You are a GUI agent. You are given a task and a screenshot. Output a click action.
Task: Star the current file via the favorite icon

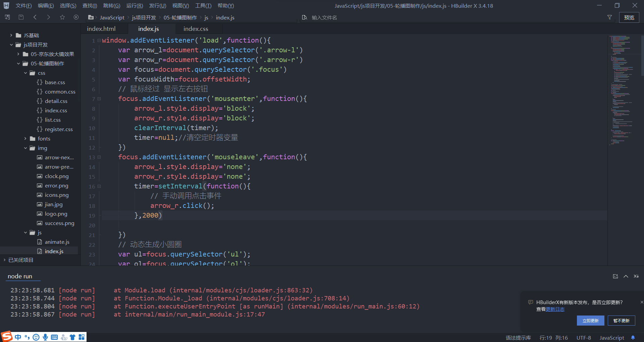(x=62, y=17)
